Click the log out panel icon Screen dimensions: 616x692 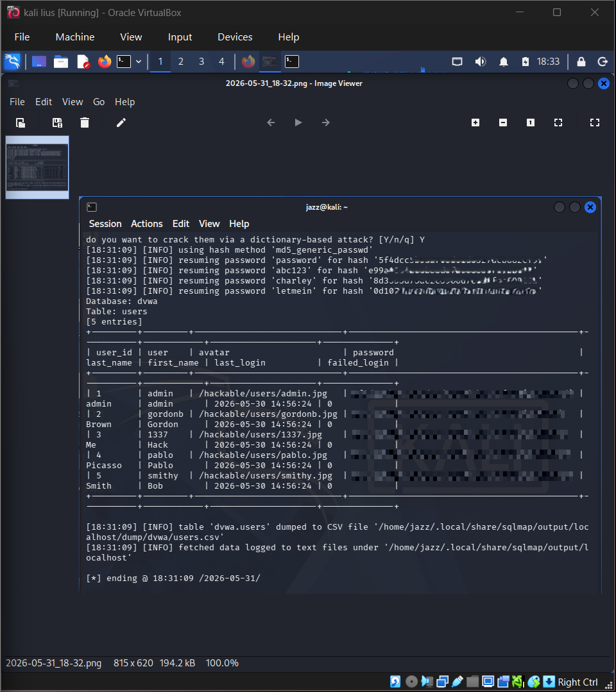pos(603,62)
